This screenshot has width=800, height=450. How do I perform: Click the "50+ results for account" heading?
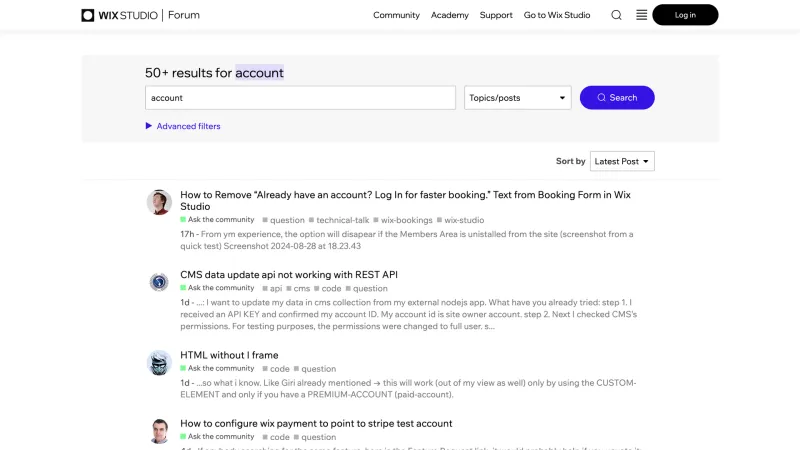tap(214, 72)
